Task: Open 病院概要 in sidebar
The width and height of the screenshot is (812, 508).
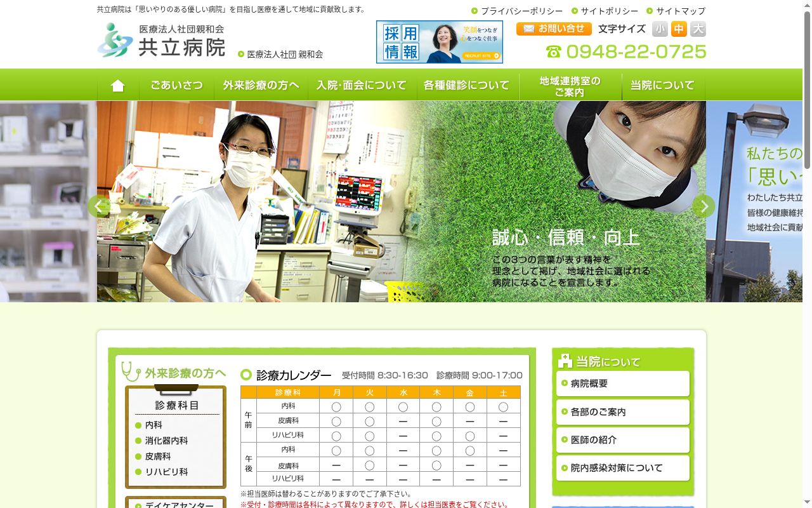Action: 623,384
